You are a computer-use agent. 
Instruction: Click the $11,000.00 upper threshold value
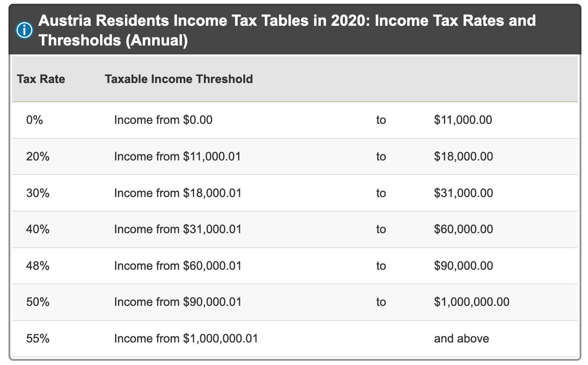(x=463, y=120)
